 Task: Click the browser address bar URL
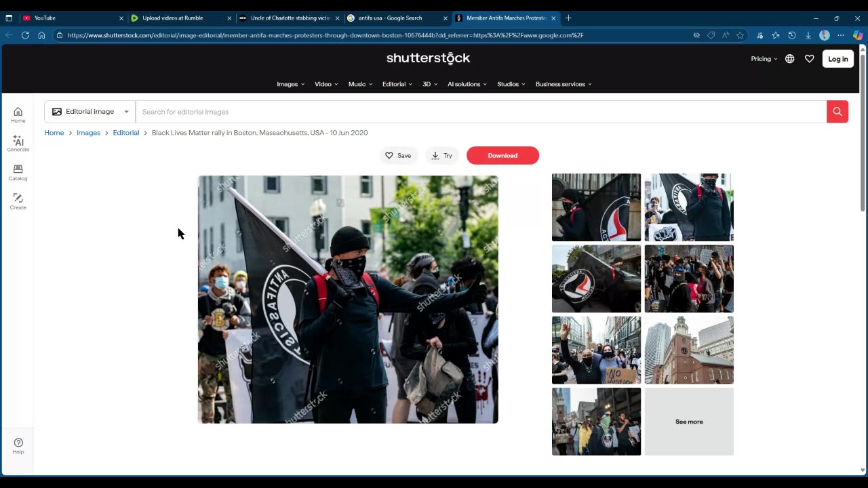coord(325,35)
